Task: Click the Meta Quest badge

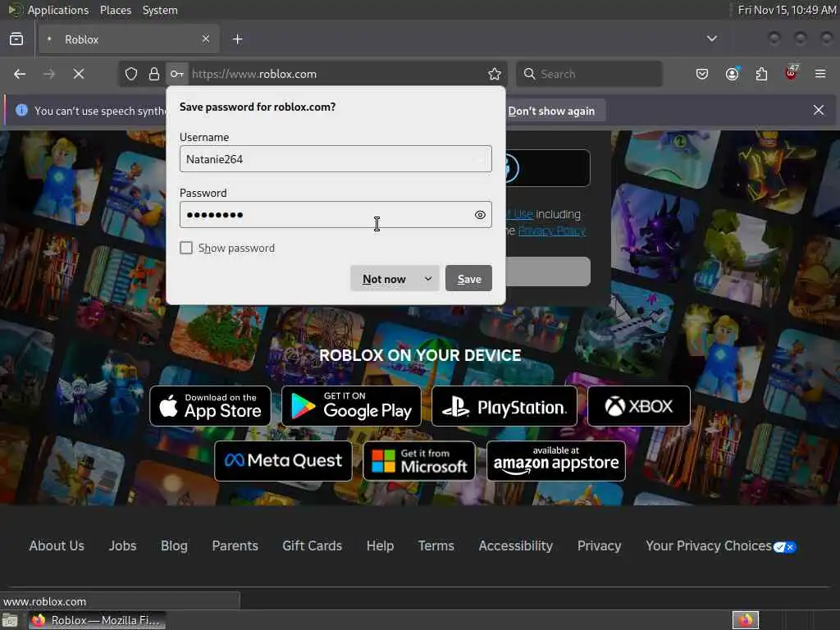Action: click(x=283, y=461)
